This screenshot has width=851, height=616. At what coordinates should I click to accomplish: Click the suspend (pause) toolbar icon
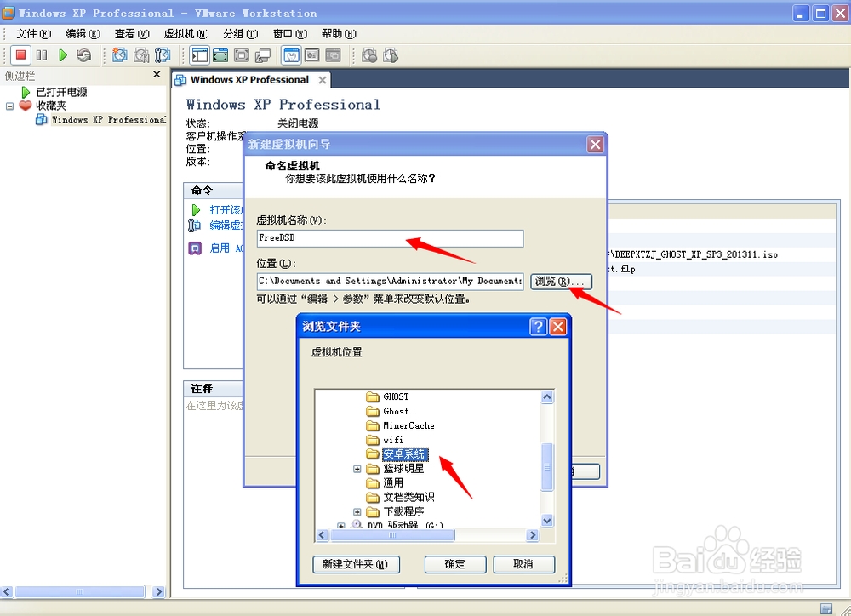click(x=42, y=54)
